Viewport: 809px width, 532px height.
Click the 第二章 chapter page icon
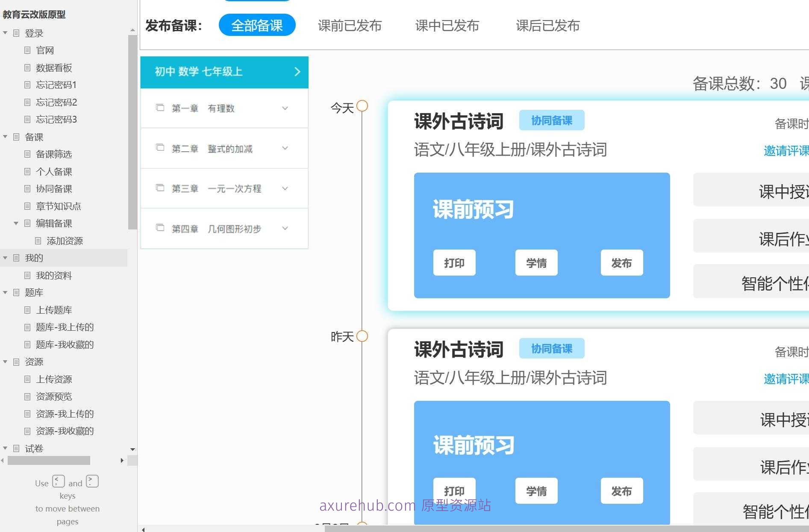(x=160, y=148)
